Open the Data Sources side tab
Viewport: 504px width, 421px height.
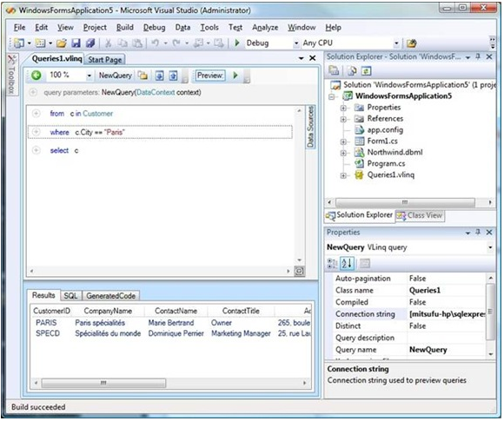pyautogui.click(x=310, y=127)
